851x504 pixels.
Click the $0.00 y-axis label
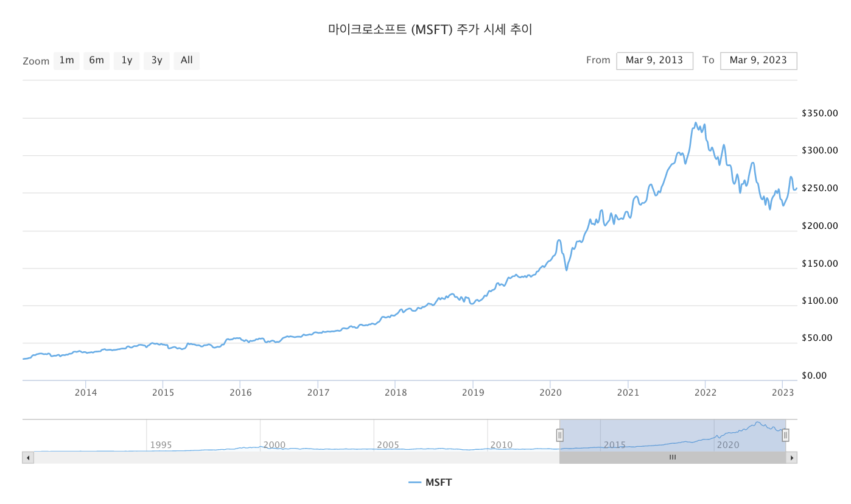(x=814, y=376)
